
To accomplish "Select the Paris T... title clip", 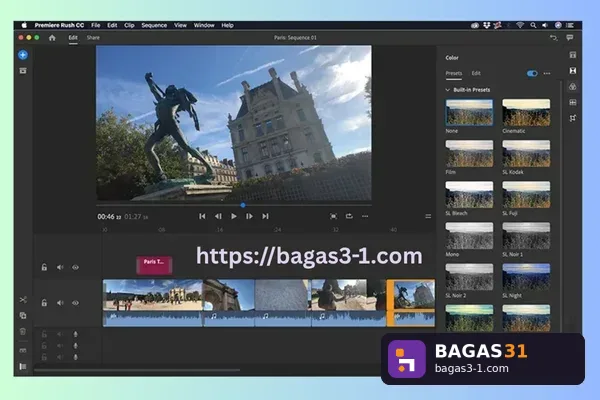I will tap(154, 265).
